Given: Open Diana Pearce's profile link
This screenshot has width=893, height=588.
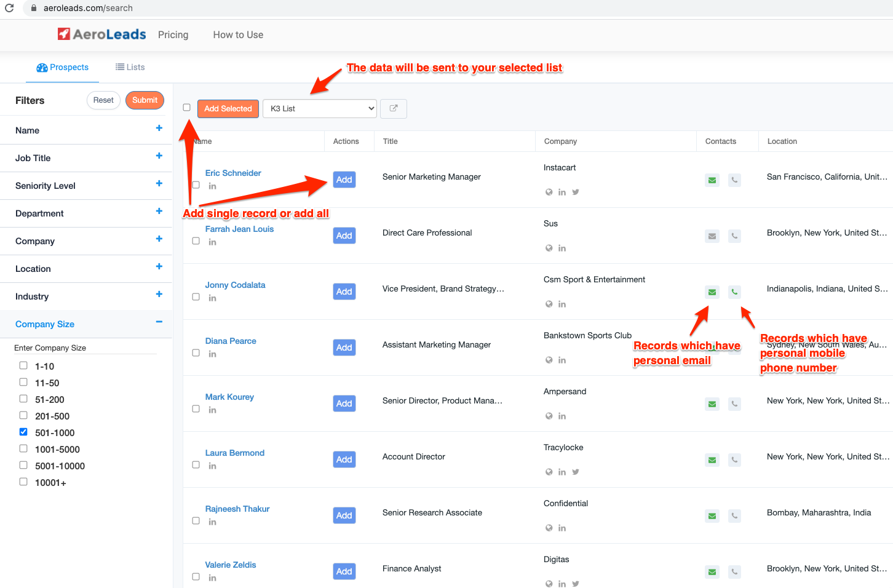Looking at the screenshot, I should point(231,341).
